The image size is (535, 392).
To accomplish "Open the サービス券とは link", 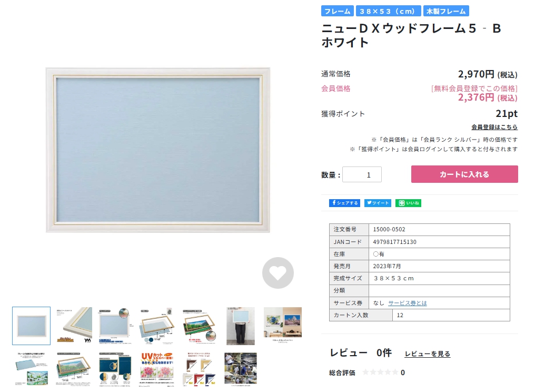I will click(x=408, y=303).
